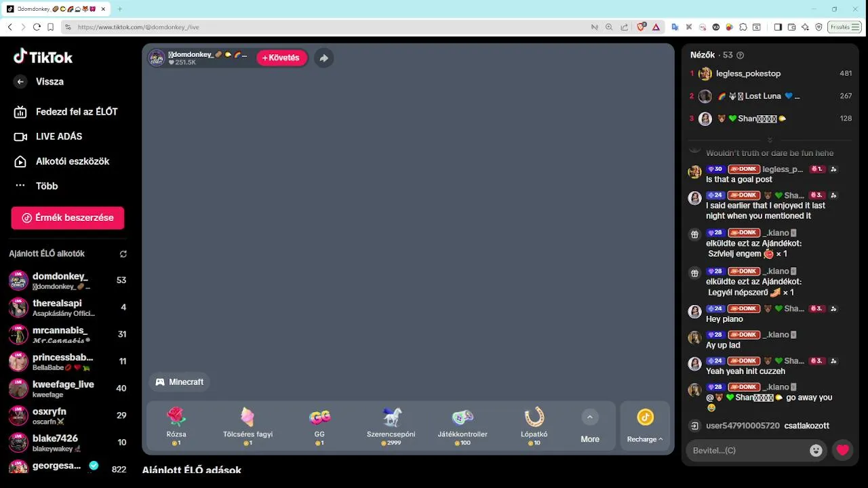Send the Játékkontroller gift
The height and width of the screenshot is (488, 868).
[x=462, y=426]
